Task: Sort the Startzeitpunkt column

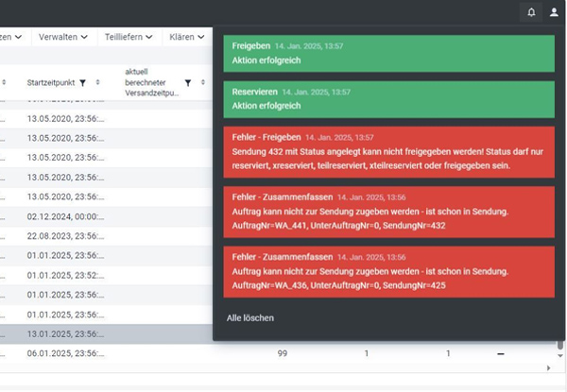Action: pyautogui.click(x=97, y=82)
